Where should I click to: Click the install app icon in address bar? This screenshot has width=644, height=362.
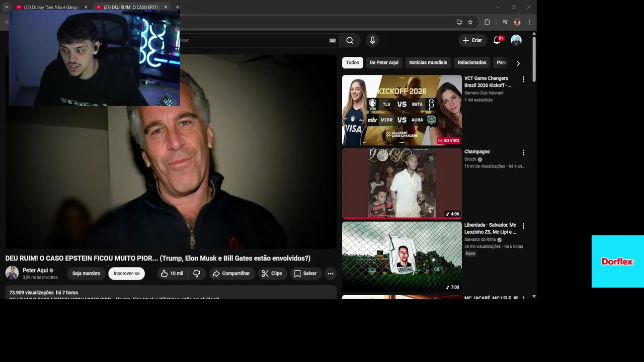coord(459,22)
